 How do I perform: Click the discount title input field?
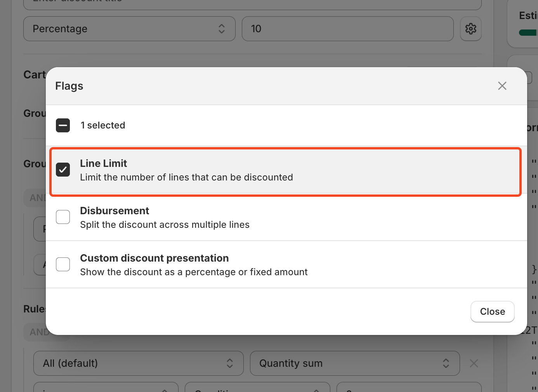[x=252, y=3]
